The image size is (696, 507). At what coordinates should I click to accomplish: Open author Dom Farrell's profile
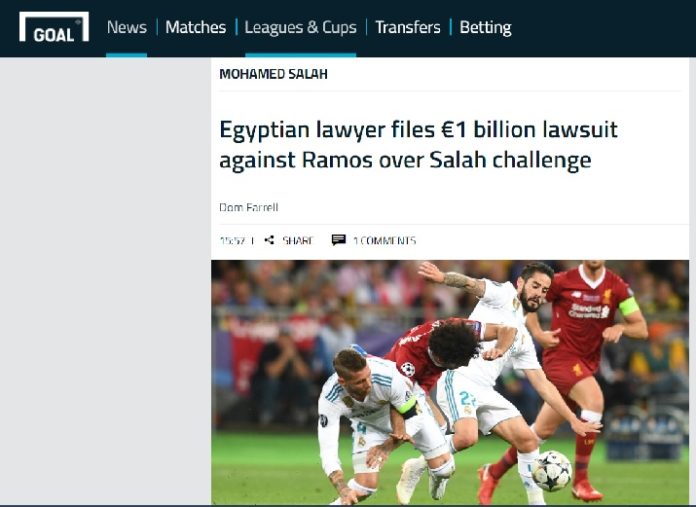tap(249, 207)
